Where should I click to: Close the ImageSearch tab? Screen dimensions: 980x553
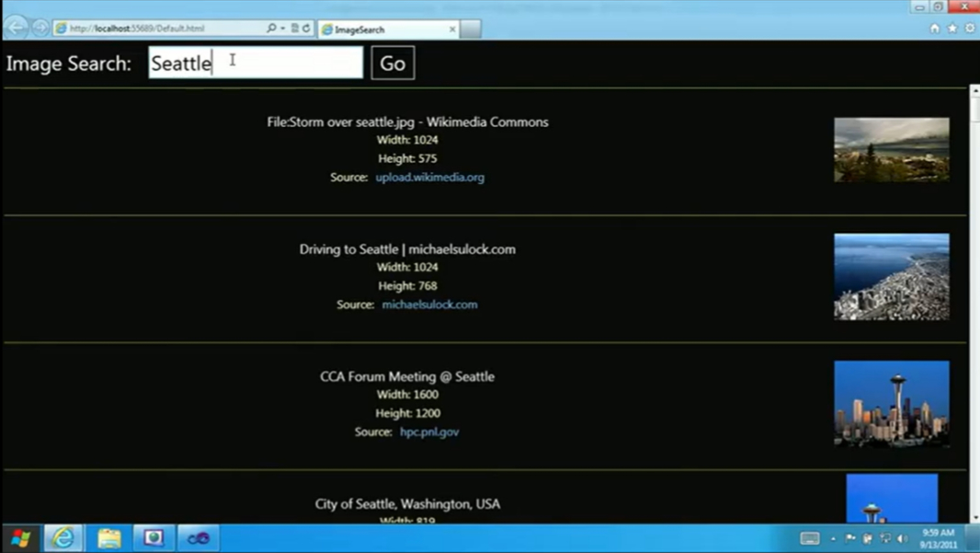click(452, 29)
